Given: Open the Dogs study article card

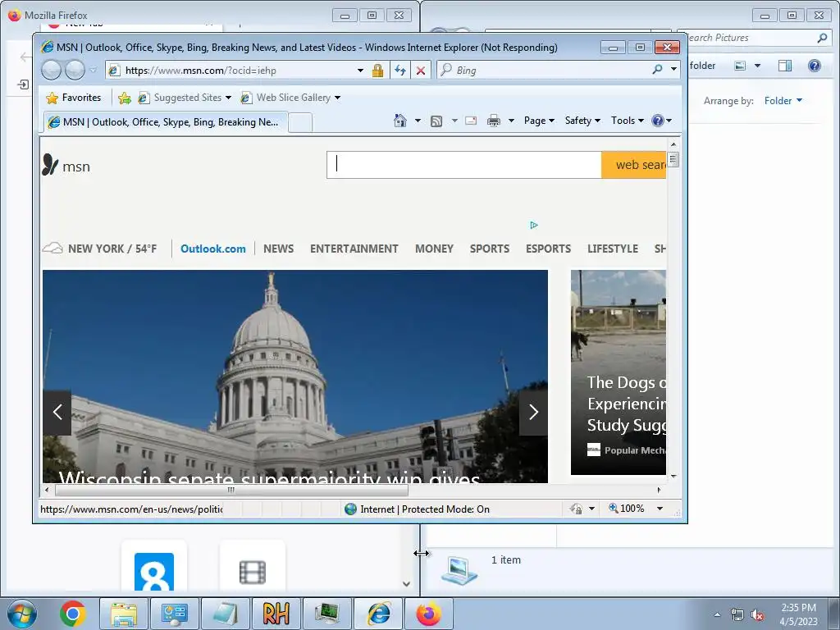Looking at the screenshot, I should pyautogui.click(x=619, y=372).
